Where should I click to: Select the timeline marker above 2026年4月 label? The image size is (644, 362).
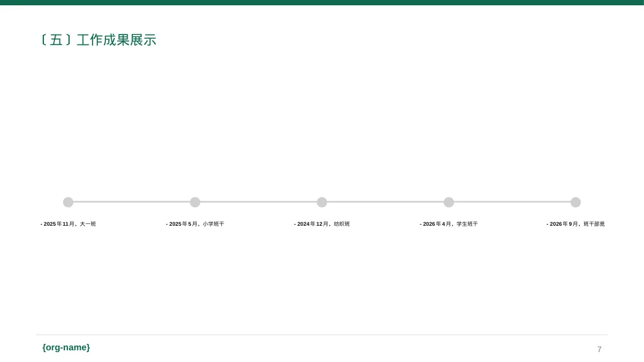pyautogui.click(x=449, y=202)
